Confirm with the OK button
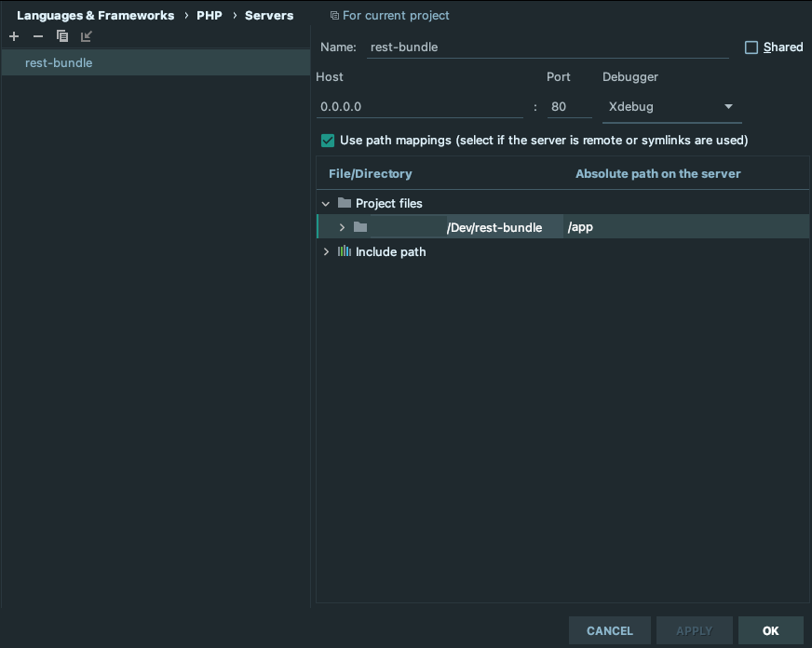The width and height of the screenshot is (812, 648). pos(771,631)
